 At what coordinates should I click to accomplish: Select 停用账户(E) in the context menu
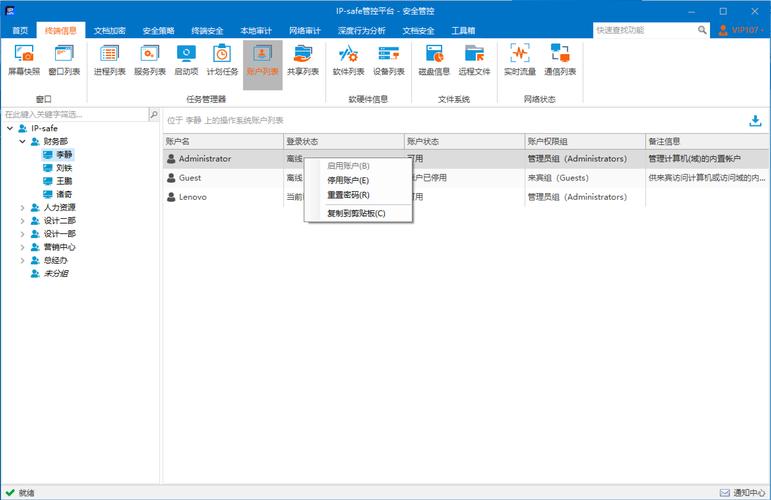[x=348, y=180]
